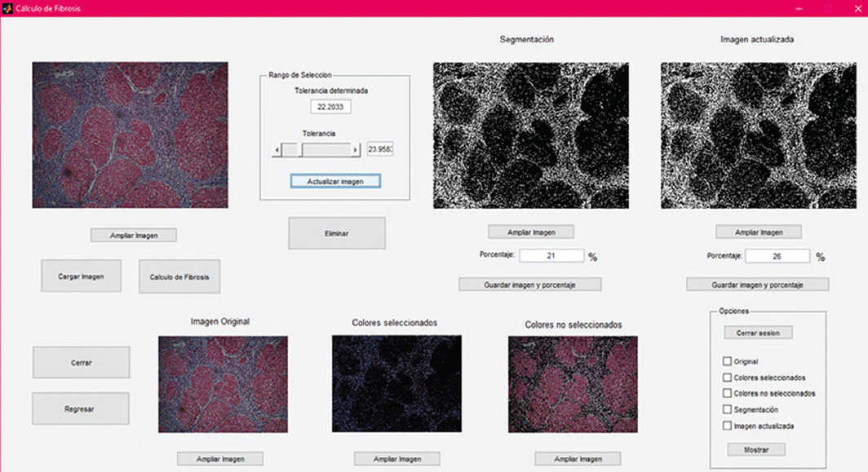The width and height of the screenshot is (868, 472).
Task: Select the Tolerancia determinada value field
Action: click(x=330, y=108)
